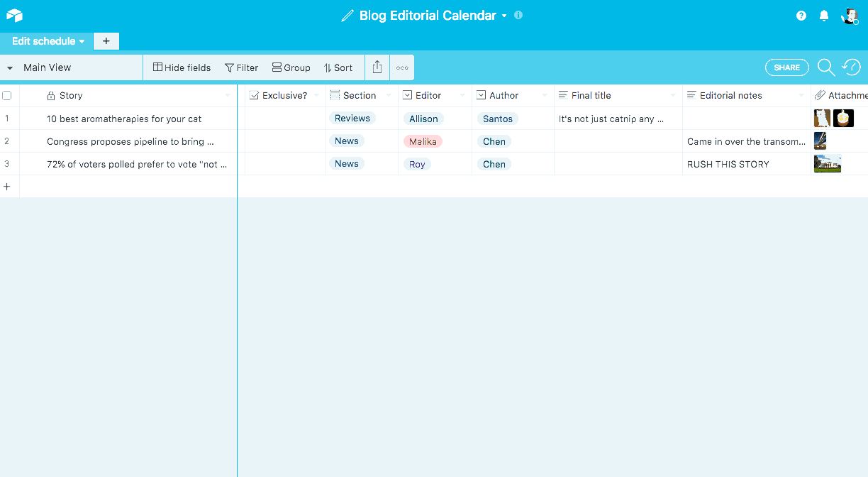Check Exclusive? for the Congress pipeline story

(285, 141)
